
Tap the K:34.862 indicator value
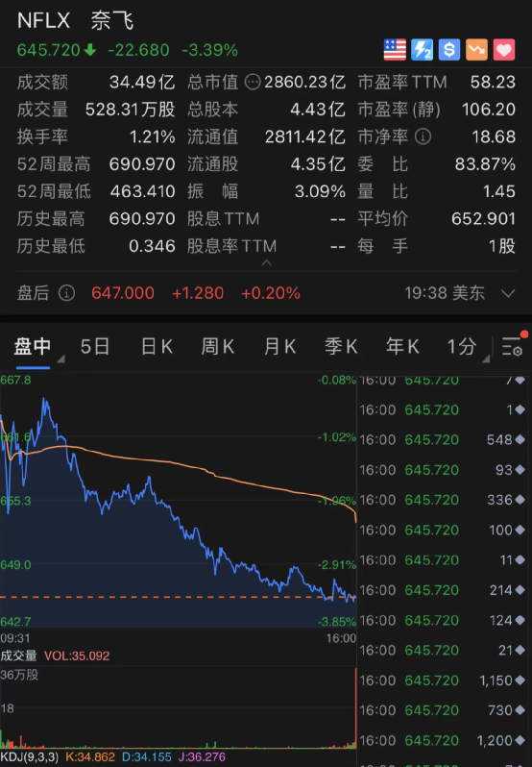point(90,757)
